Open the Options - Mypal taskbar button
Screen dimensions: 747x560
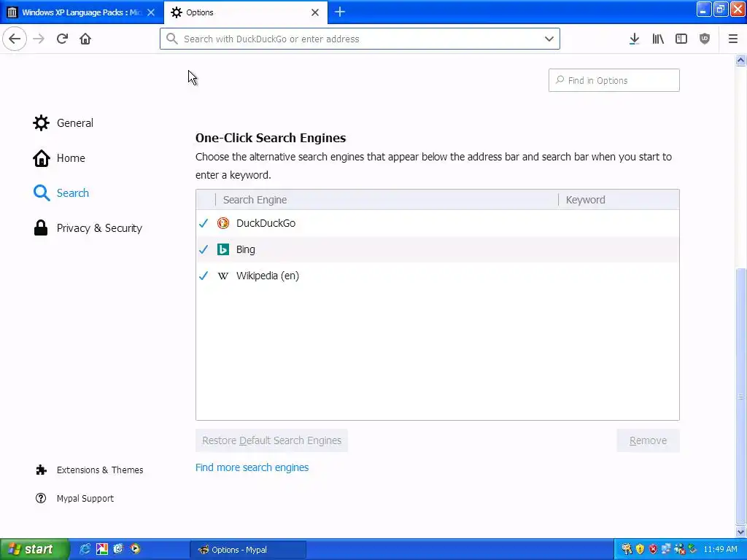tap(248, 550)
